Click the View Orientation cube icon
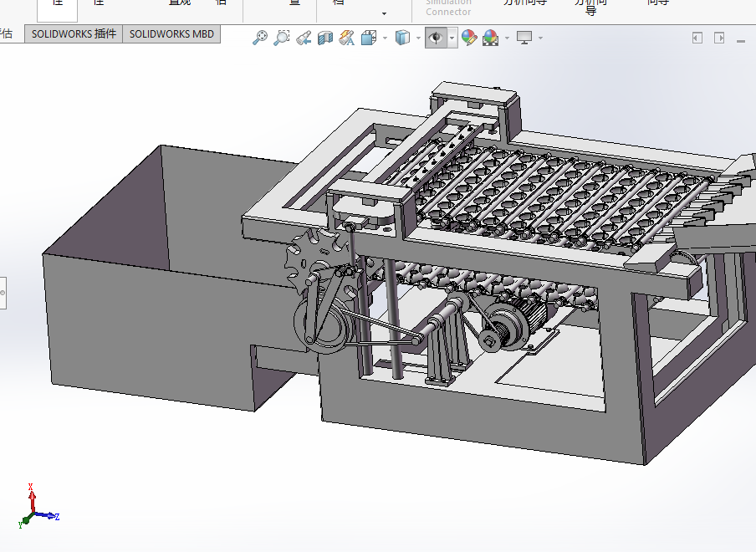756x552 pixels. click(368, 38)
